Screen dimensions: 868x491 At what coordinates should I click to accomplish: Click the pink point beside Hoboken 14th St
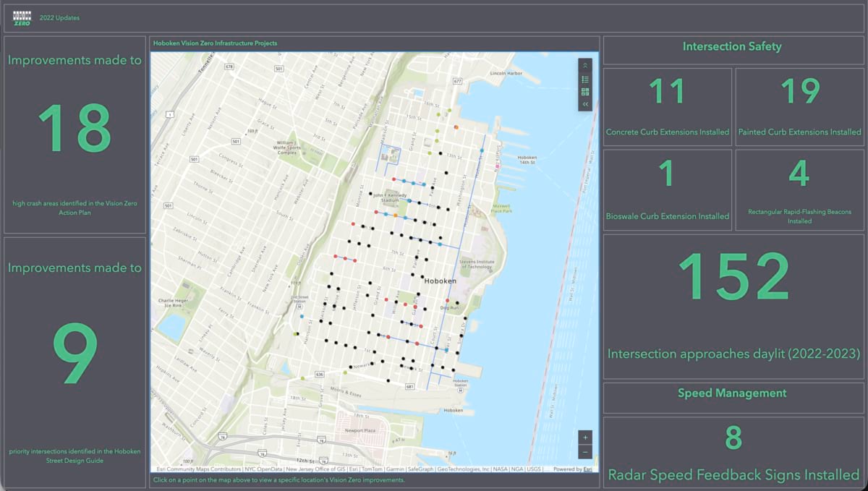click(x=497, y=167)
